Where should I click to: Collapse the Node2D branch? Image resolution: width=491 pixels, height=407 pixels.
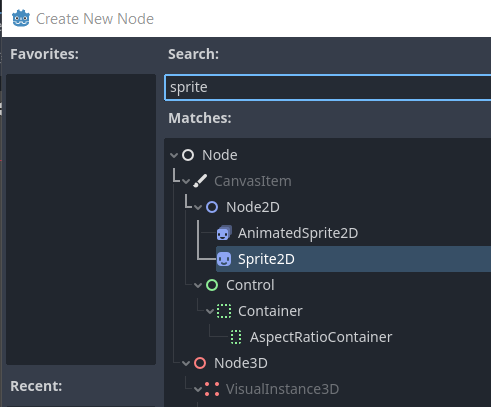[x=198, y=207]
